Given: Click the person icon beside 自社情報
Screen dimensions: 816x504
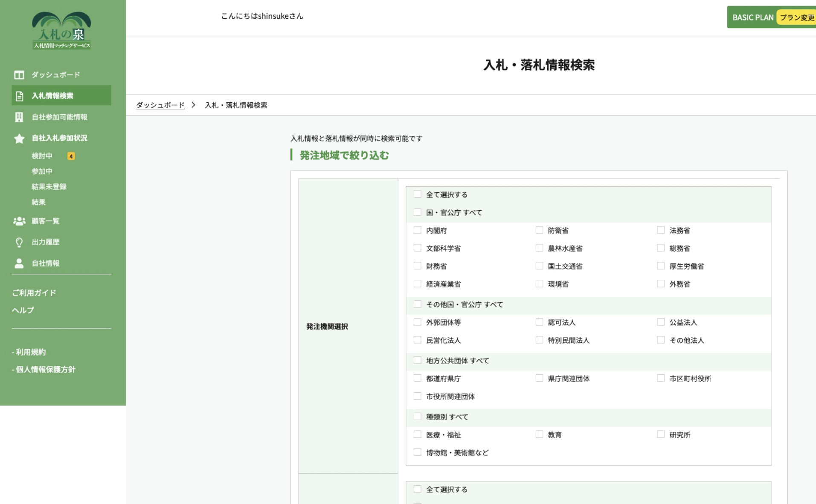Looking at the screenshot, I should tap(19, 264).
